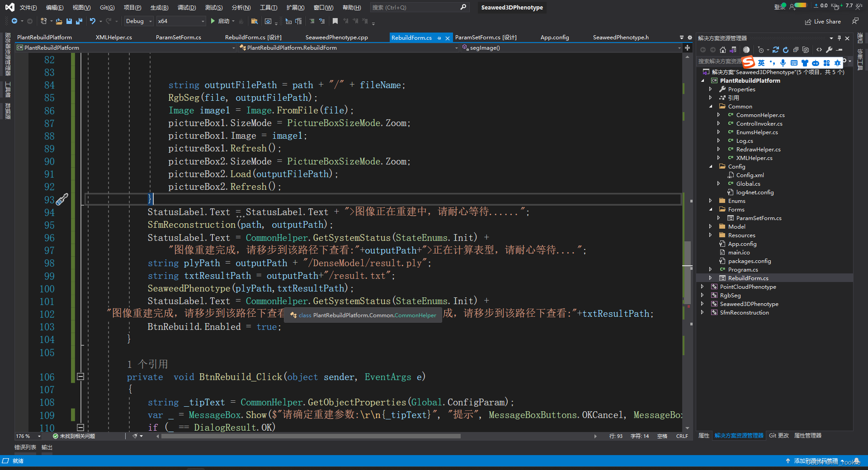Open Find in Files from the toolbar

click(254, 21)
